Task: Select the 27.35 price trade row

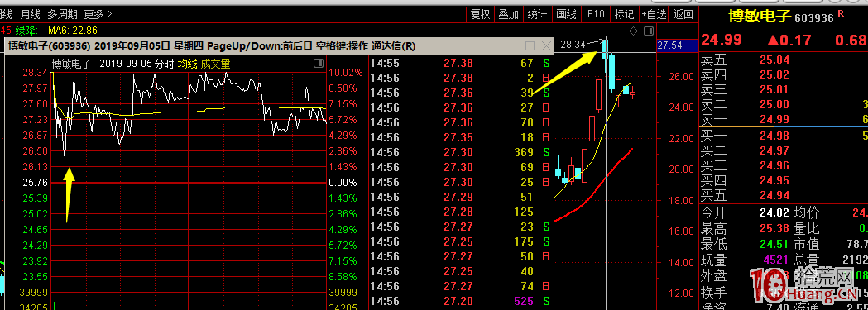Action: [461, 137]
